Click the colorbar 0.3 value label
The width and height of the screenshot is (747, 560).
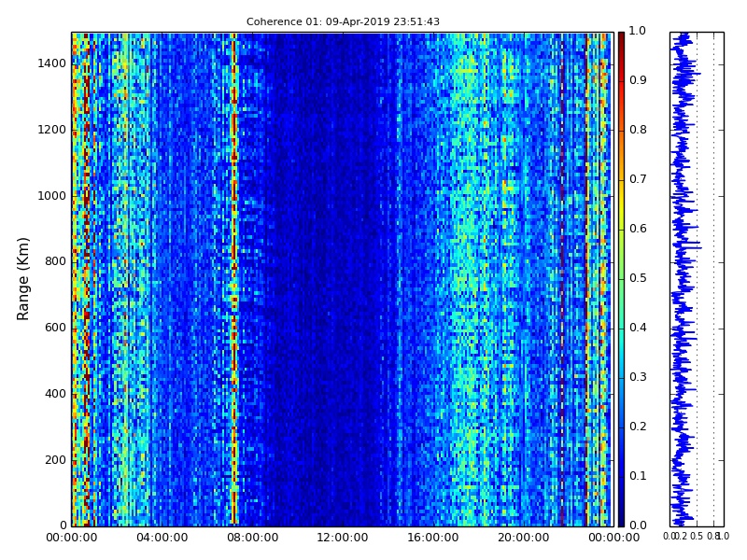pyautogui.click(x=638, y=377)
